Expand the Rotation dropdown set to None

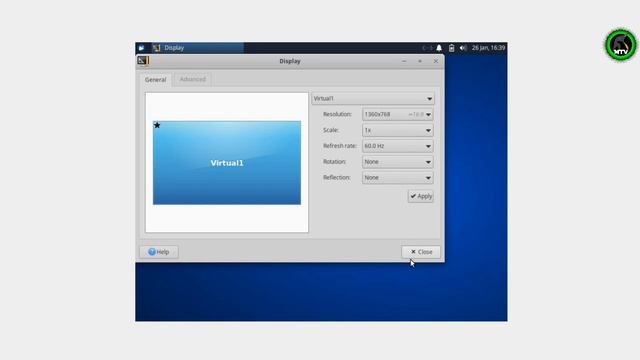click(x=398, y=162)
